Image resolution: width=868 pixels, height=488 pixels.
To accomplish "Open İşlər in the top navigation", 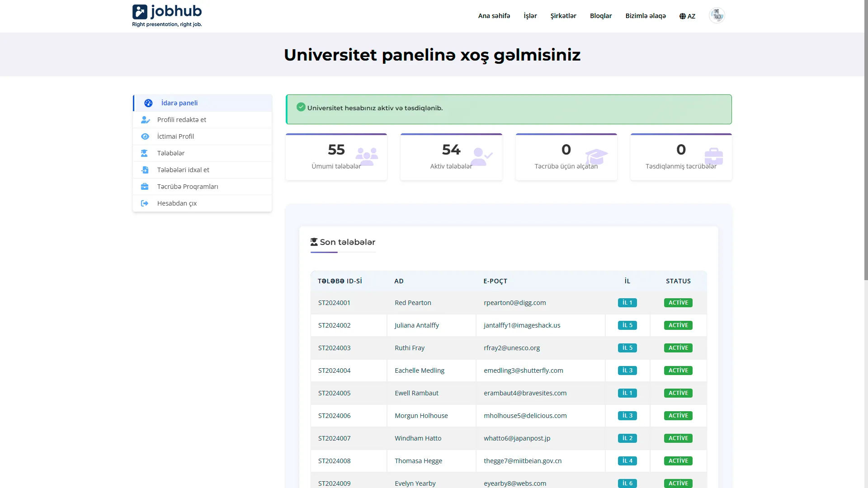I will click(530, 16).
